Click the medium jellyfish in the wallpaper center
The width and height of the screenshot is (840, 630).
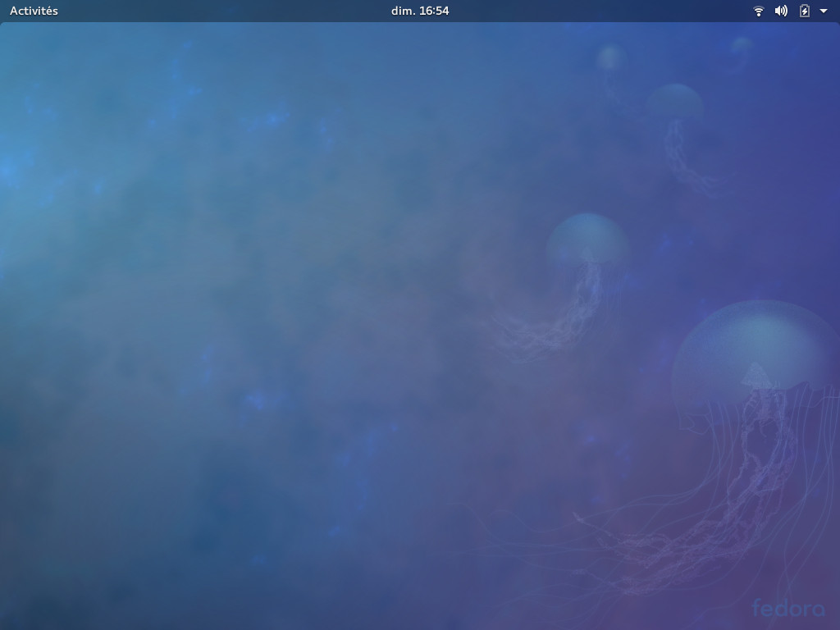(x=587, y=242)
